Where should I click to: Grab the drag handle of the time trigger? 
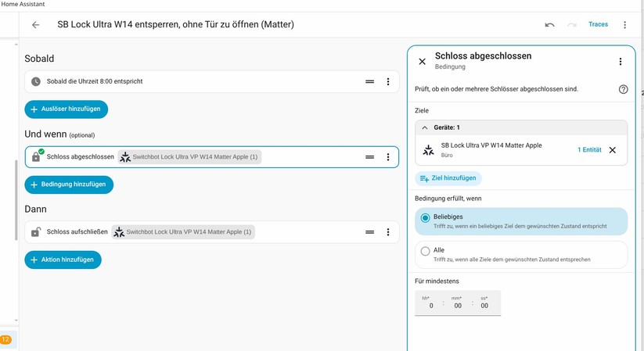tap(369, 81)
